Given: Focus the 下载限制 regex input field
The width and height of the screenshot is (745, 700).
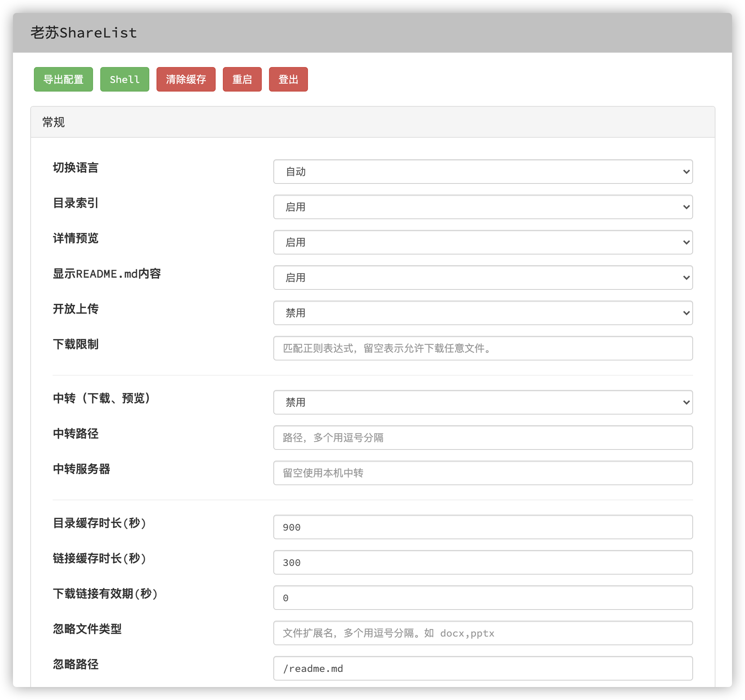Looking at the screenshot, I should [x=483, y=348].
